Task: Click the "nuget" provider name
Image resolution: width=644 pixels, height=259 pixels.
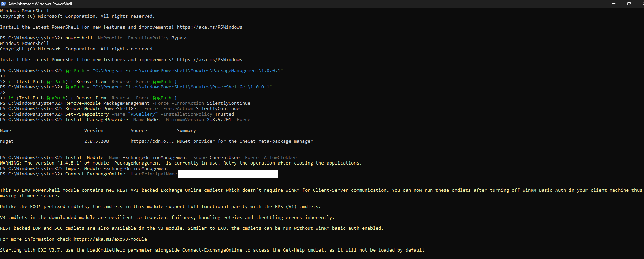Action: pos(7,141)
